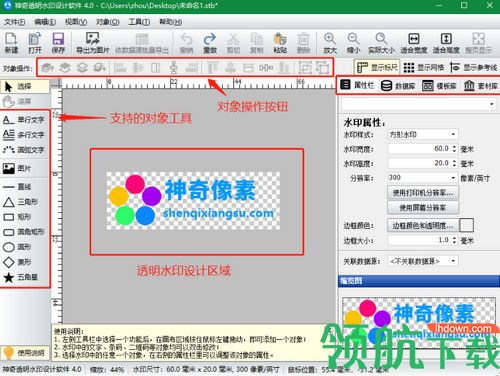Switch to the 属性栏 tab
Viewport: 500px width, 376px height.
click(357, 85)
